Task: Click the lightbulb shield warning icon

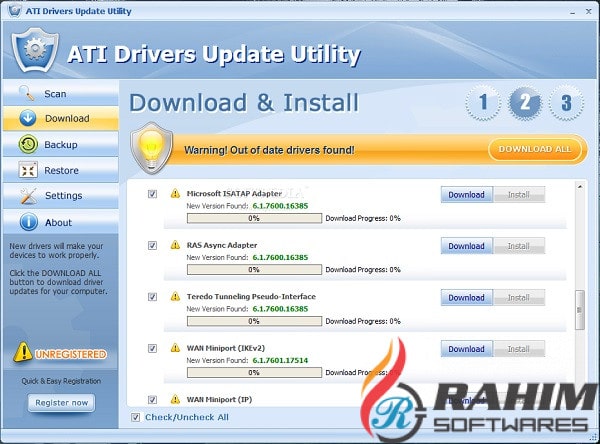Action: click(x=152, y=148)
